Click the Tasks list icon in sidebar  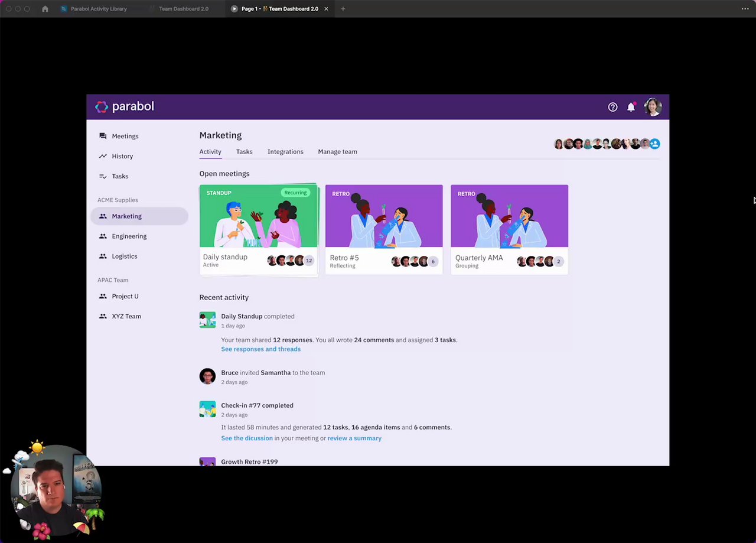point(103,176)
